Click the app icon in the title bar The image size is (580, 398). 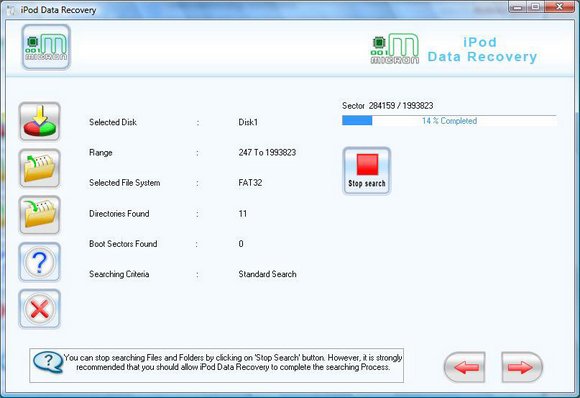coord(11,10)
